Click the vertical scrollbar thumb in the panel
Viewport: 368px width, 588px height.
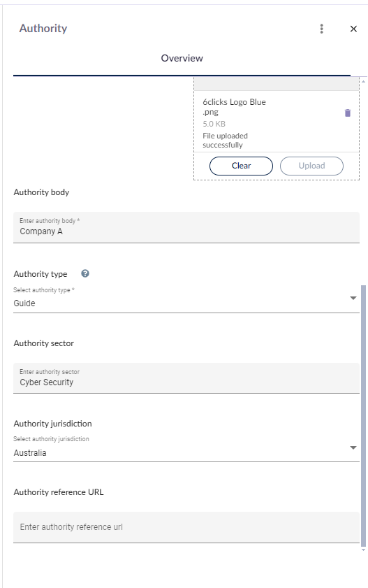click(x=363, y=415)
